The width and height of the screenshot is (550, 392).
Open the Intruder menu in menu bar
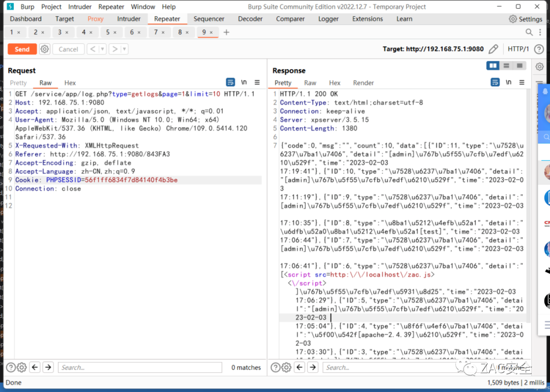[x=79, y=7]
